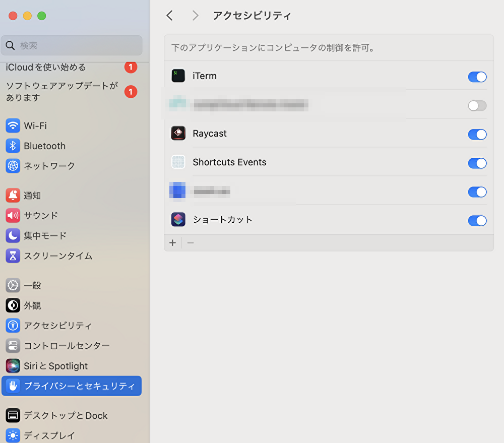Image resolution: width=504 pixels, height=443 pixels.
Task: Open スクリーンタイム in sidebar
Action: [x=72, y=256]
